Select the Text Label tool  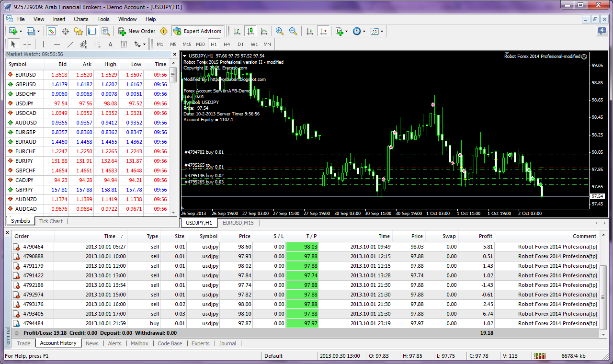point(124,44)
